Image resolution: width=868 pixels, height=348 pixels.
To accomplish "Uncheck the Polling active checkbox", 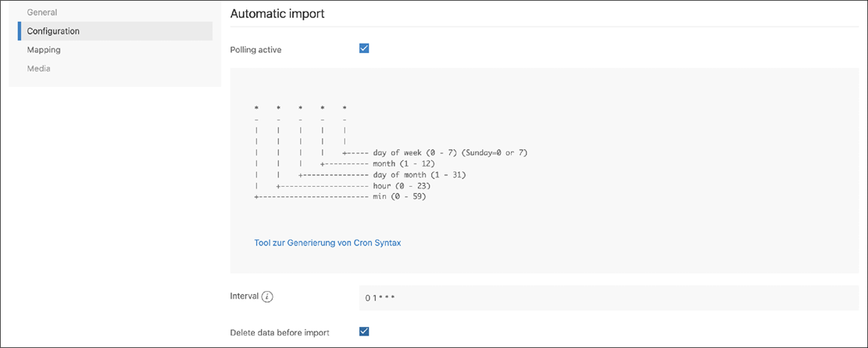I will point(364,48).
